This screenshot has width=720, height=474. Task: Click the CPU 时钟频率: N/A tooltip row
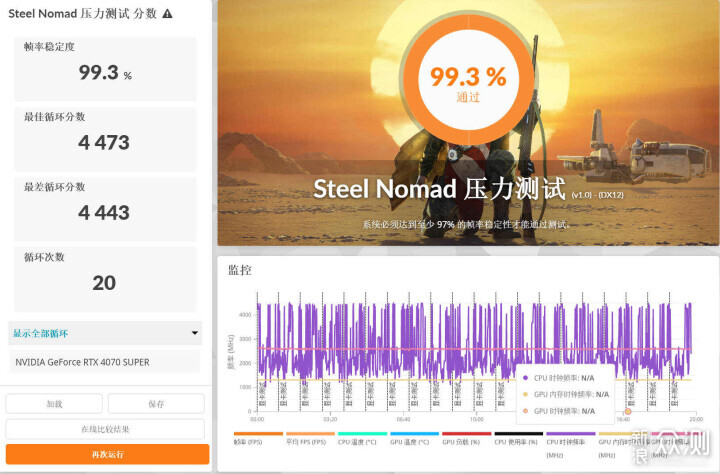coord(559,378)
